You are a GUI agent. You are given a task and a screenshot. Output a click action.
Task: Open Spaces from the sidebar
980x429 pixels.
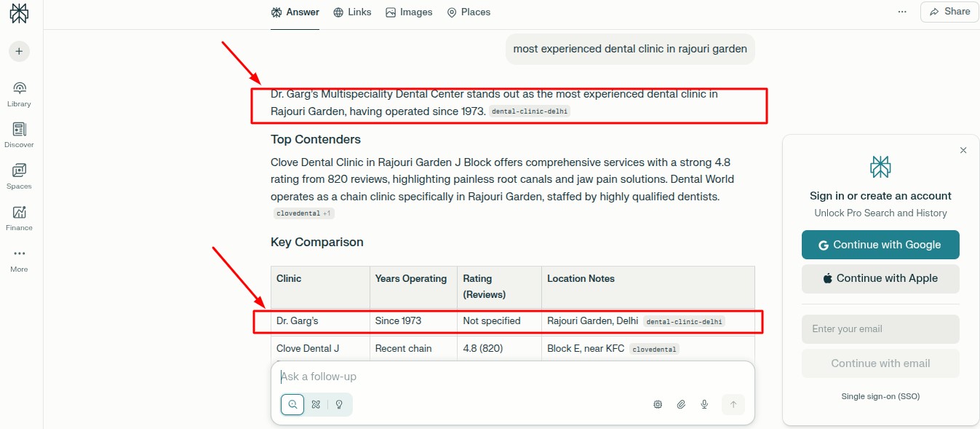point(19,176)
